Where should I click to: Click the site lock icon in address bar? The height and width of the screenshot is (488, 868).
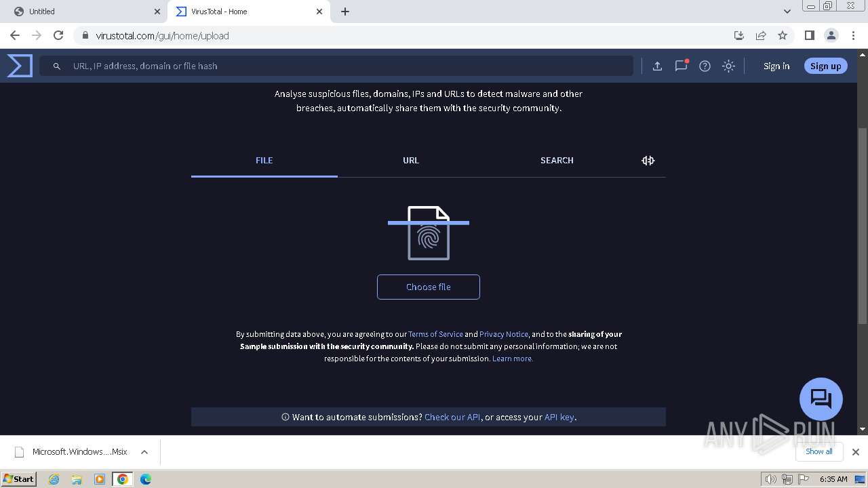(85, 35)
